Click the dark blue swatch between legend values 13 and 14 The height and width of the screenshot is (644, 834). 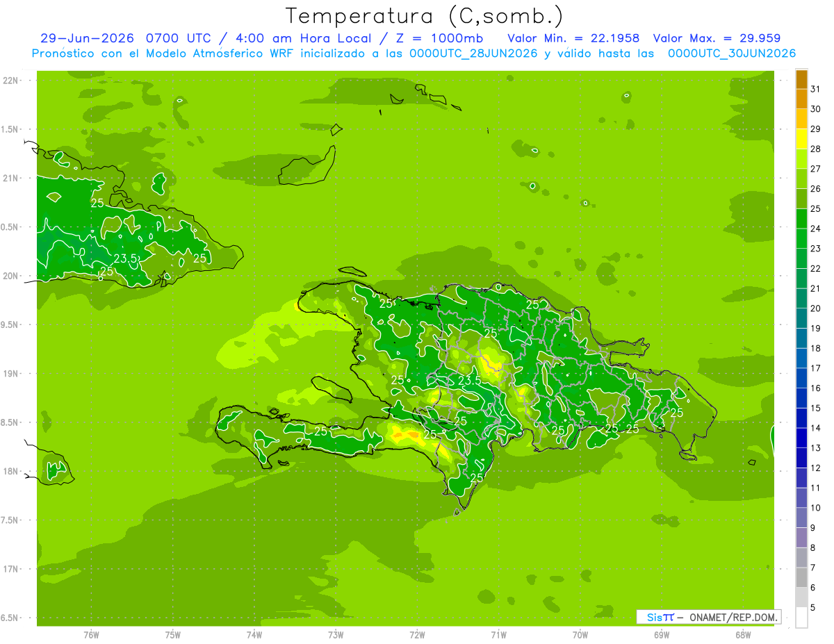click(x=801, y=438)
